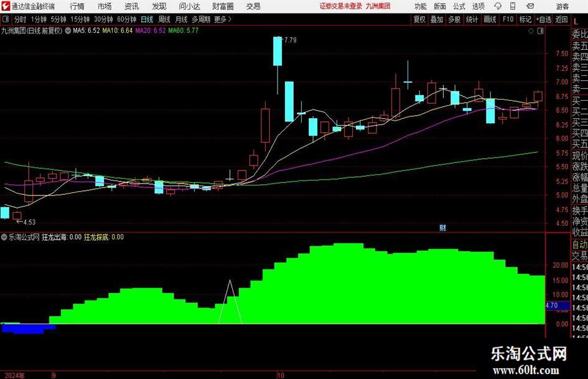Open the 行情 menu
The width and height of the screenshot is (588, 379).
(x=77, y=6)
